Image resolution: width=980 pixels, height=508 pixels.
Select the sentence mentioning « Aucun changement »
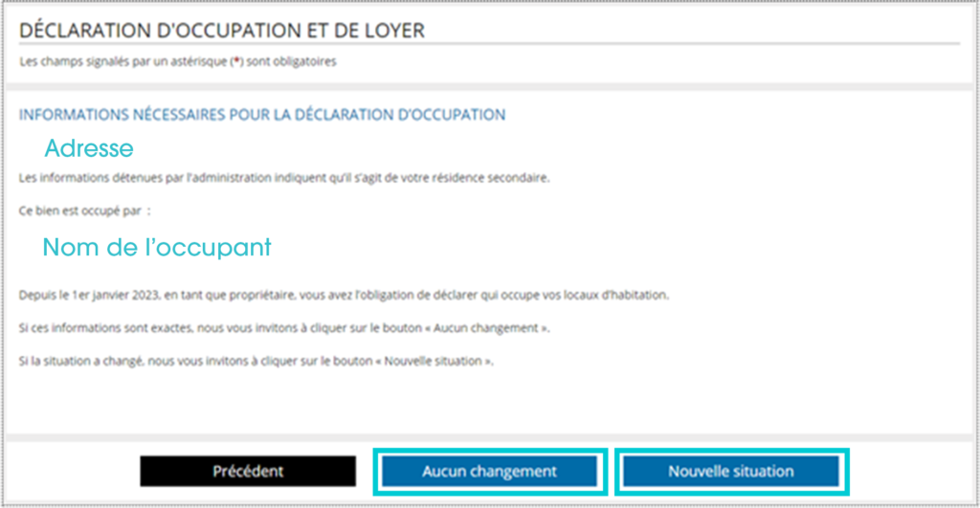(x=284, y=328)
